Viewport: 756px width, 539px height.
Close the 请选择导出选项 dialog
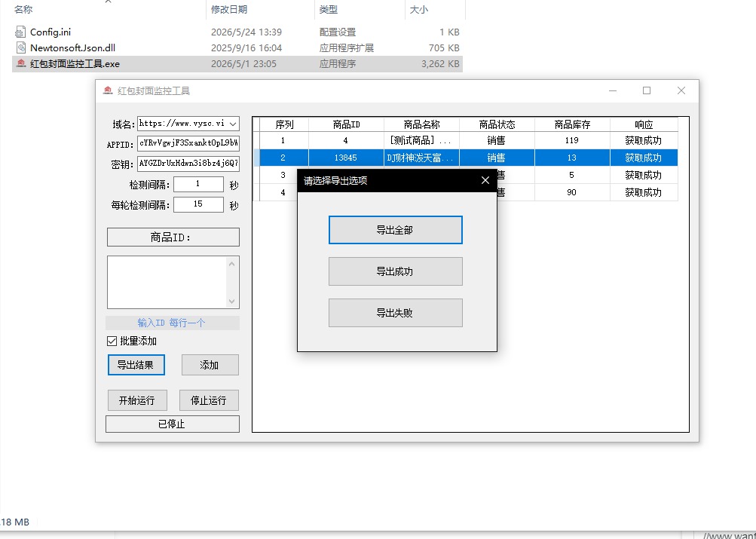(x=485, y=180)
